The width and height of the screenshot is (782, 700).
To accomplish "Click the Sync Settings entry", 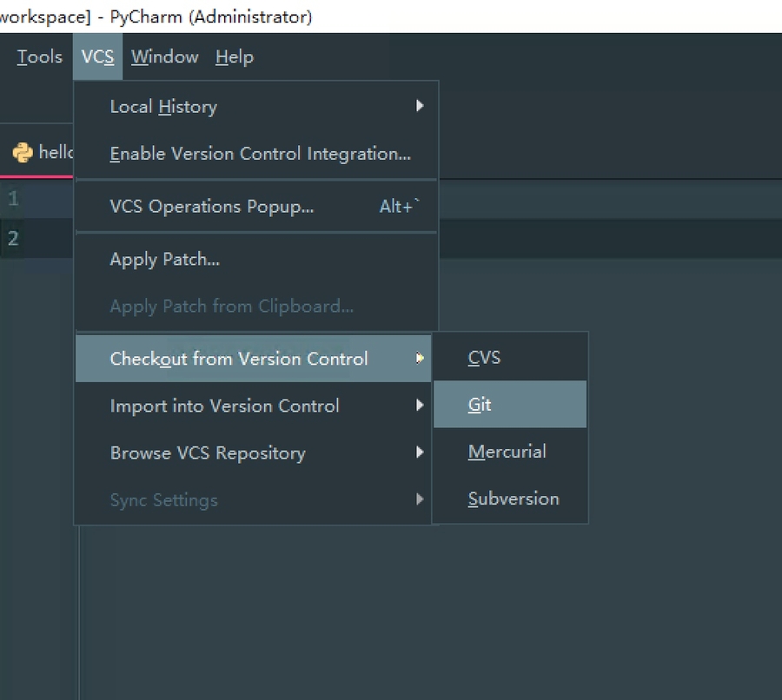I will click(x=163, y=500).
